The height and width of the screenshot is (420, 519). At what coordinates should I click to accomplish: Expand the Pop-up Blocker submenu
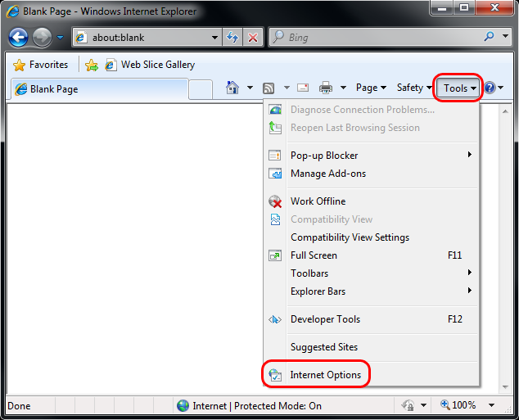click(324, 156)
